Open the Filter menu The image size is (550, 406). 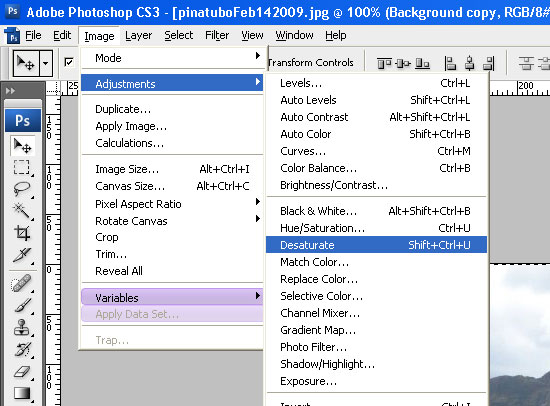tap(217, 35)
